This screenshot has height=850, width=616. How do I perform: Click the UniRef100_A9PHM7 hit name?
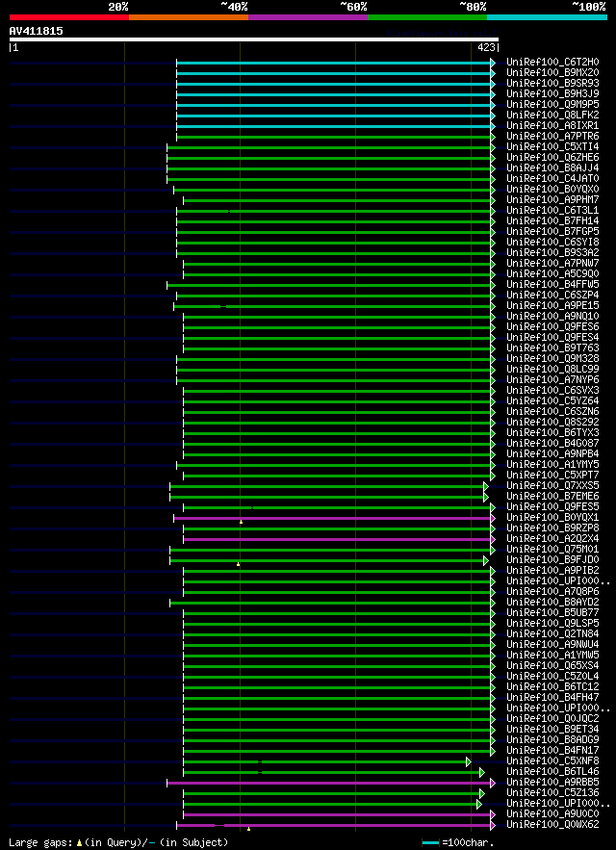pos(552,200)
